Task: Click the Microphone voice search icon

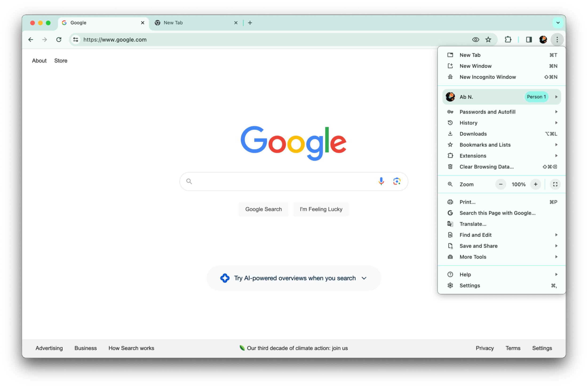Action: pyautogui.click(x=380, y=181)
